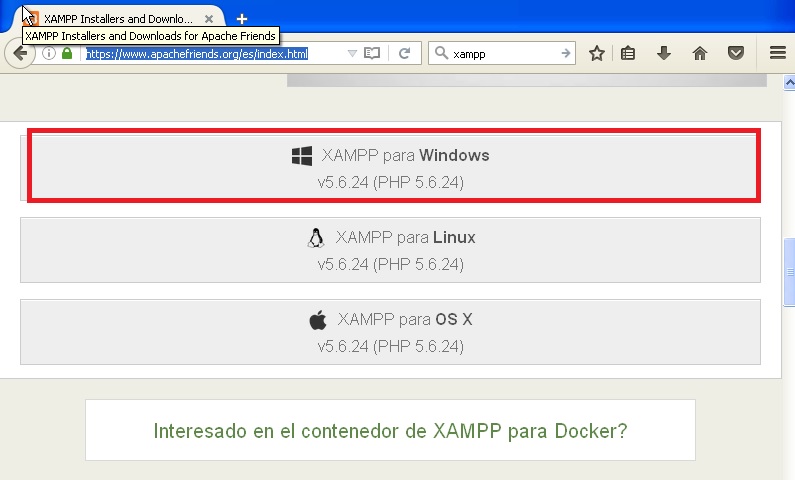Image resolution: width=795 pixels, height=480 pixels.
Task: Click the green secure connection padlock
Action: [x=67, y=53]
